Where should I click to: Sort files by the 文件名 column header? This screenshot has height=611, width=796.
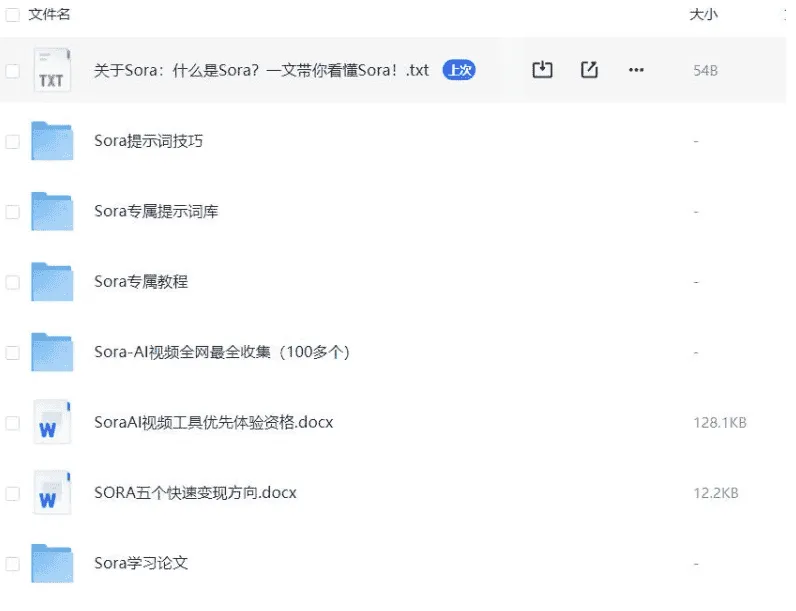(x=49, y=15)
